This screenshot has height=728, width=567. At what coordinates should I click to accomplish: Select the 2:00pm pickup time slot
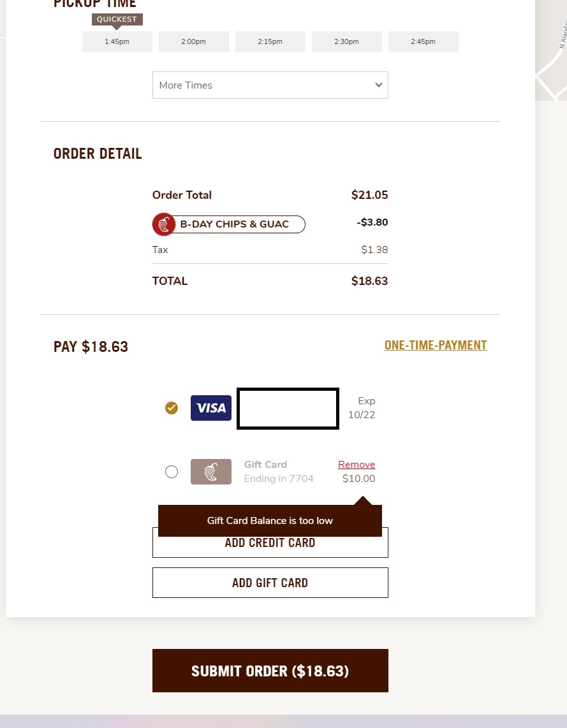[193, 41]
